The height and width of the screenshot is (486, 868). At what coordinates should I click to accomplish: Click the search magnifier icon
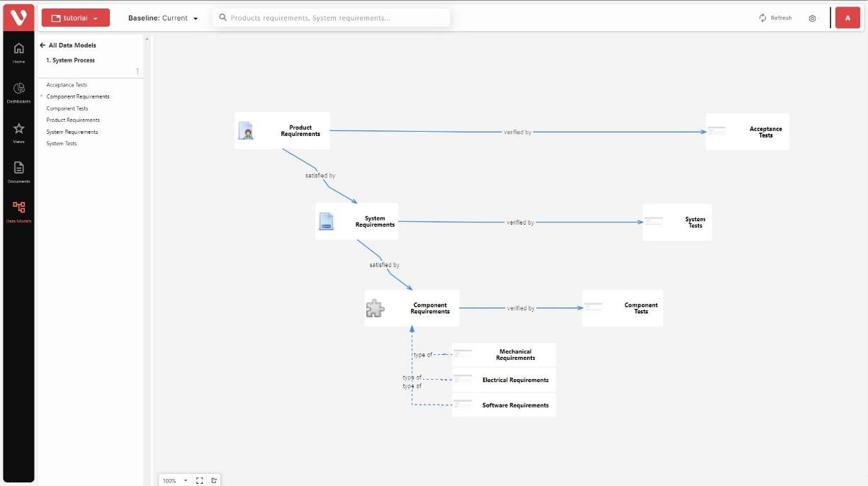click(x=223, y=18)
